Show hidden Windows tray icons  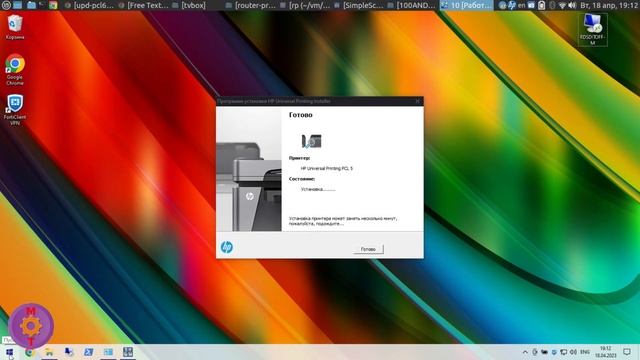point(525,352)
